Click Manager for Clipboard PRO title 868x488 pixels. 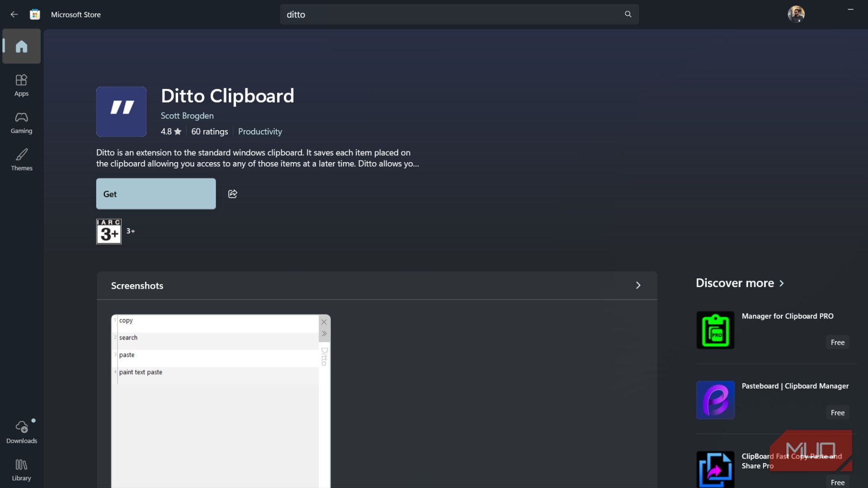point(788,316)
